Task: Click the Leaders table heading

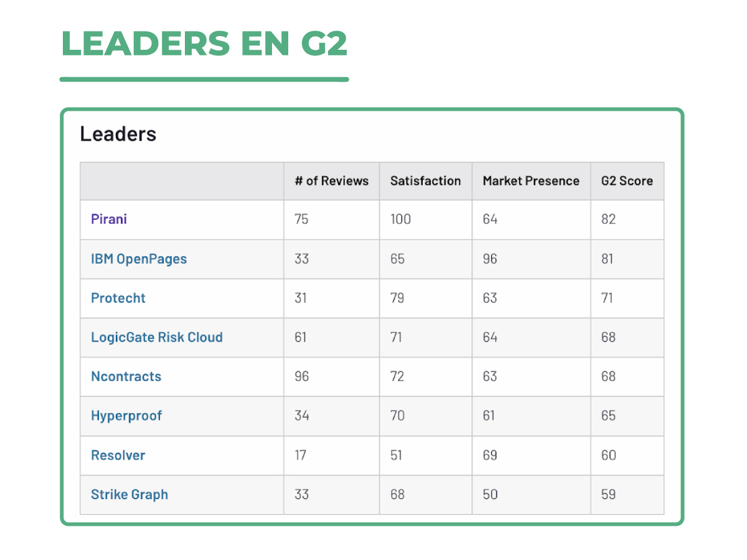Action: tap(118, 134)
